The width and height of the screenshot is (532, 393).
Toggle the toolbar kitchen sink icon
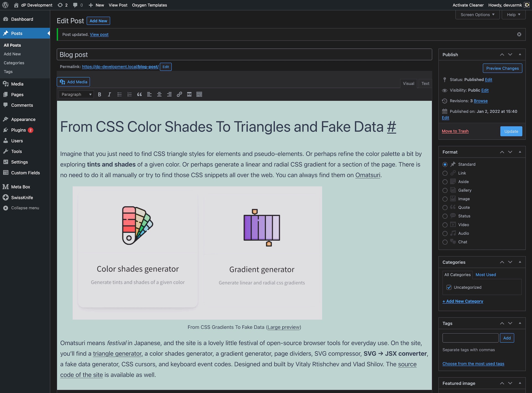[x=199, y=95]
